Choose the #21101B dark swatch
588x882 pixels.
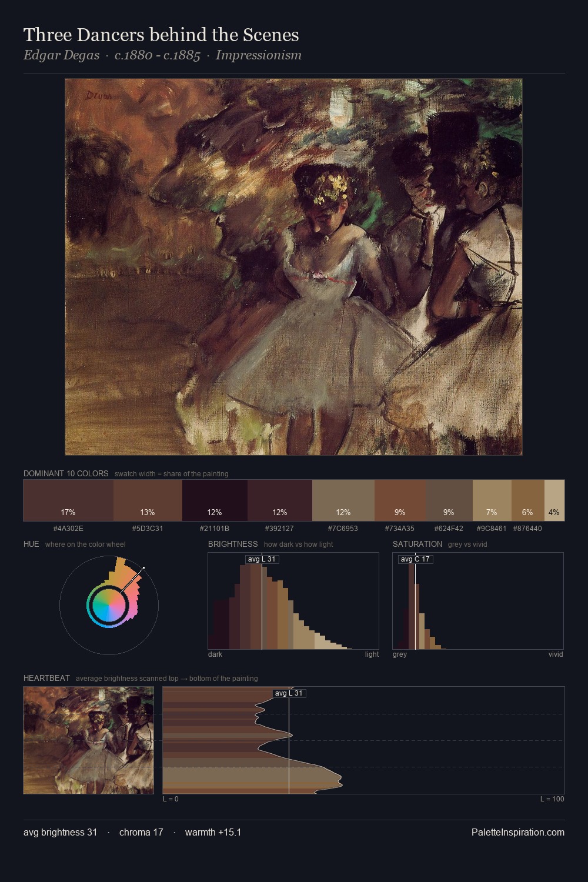click(215, 500)
